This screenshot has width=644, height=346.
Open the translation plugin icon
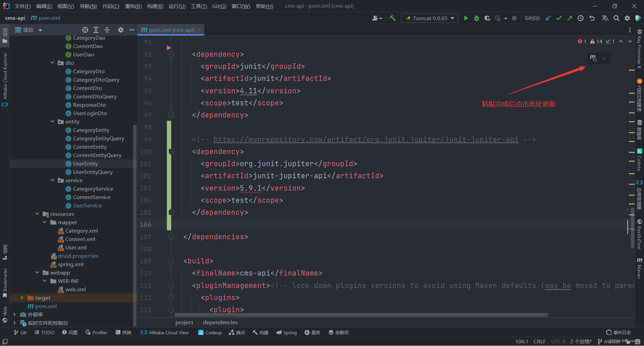pyautogui.click(x=605, y=18)
